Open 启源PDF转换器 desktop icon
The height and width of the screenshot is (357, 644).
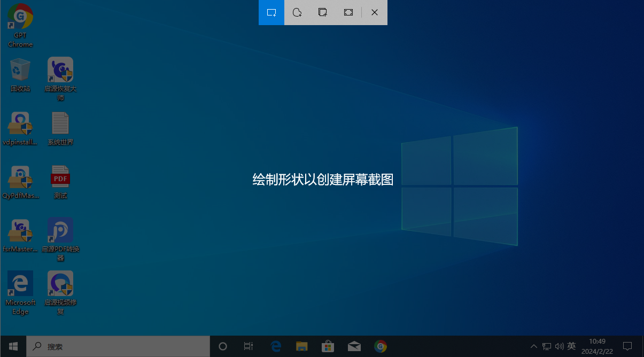[x=60, y=239]
